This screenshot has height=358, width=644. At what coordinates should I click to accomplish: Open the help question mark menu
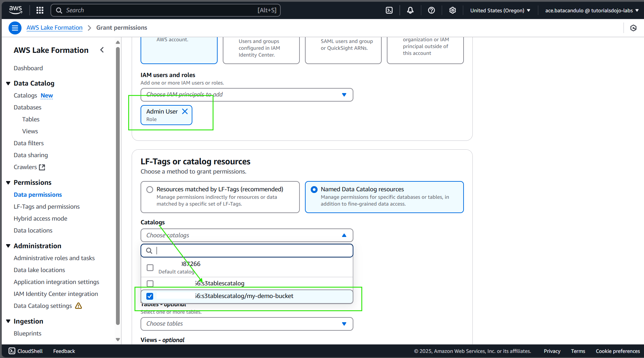431,10
